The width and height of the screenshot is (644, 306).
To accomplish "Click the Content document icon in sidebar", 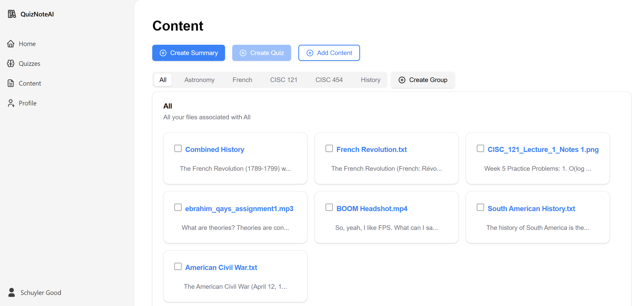I will pyautogui.click(x=11, y=83).
